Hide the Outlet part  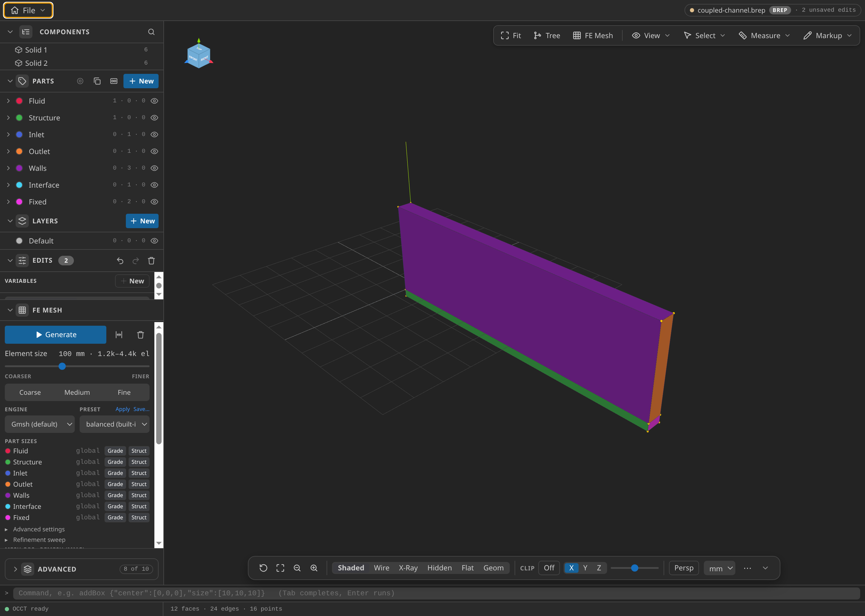point(154,151)
